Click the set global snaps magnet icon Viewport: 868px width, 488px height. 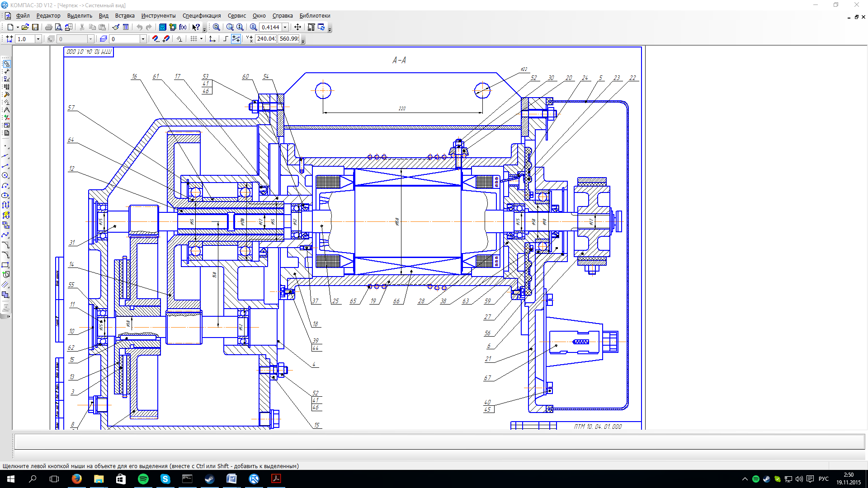[156, 39]
